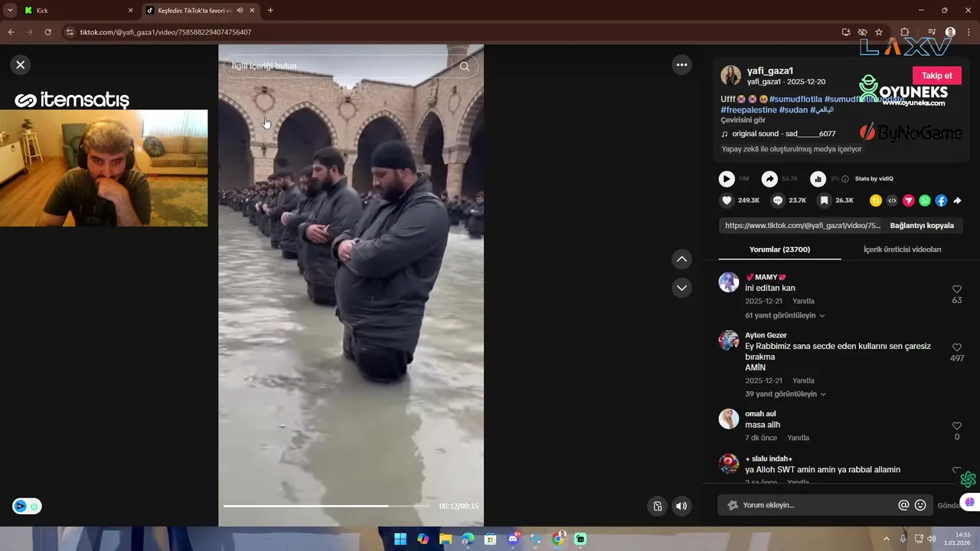Reload the page with the refresh button
This screenshot has height=551, width=980.
[x=47, y=32]
